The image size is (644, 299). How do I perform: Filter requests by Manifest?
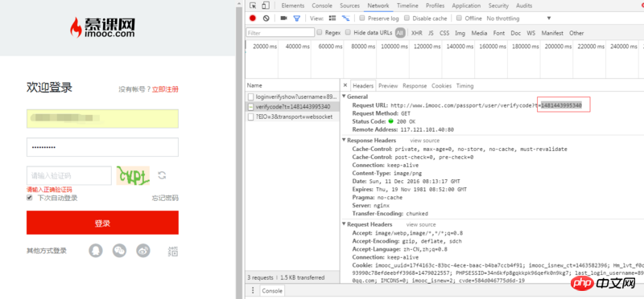click(552, 33)
